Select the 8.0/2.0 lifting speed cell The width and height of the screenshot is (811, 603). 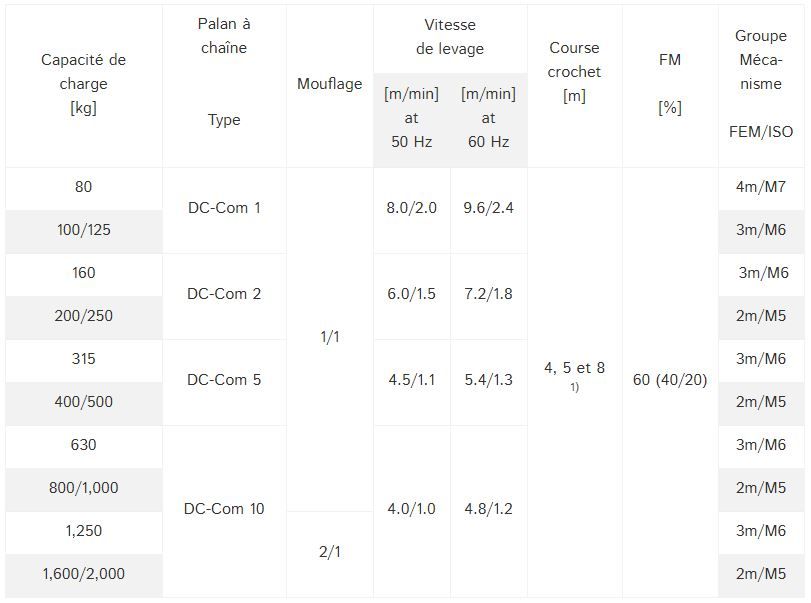[411, 208]
